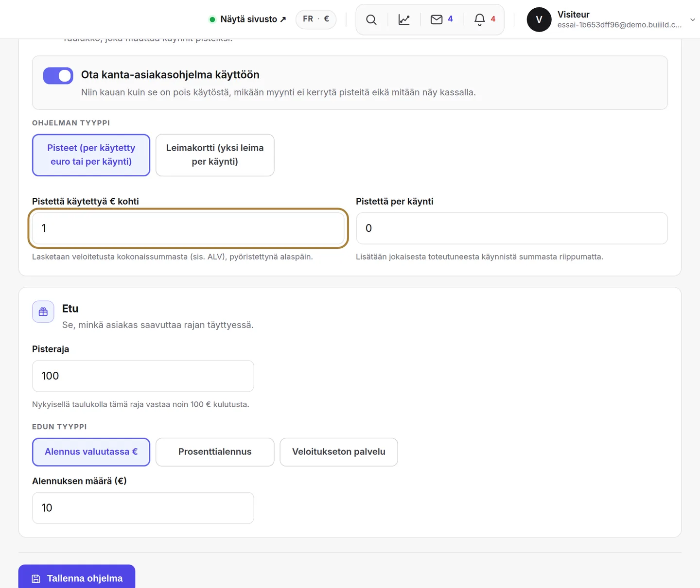This screenshot has width=700, height=588.
Task: Choose Veloitukseton palvelu benefit type
Action: point(339,452)
